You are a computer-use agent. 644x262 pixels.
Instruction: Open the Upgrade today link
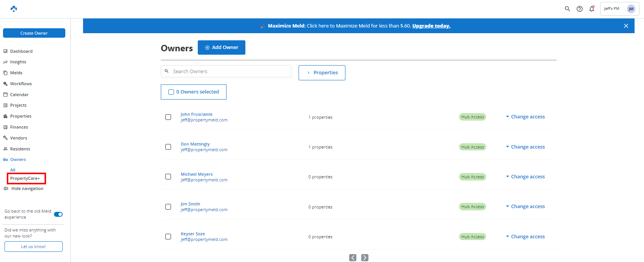[x=431, y=26]
